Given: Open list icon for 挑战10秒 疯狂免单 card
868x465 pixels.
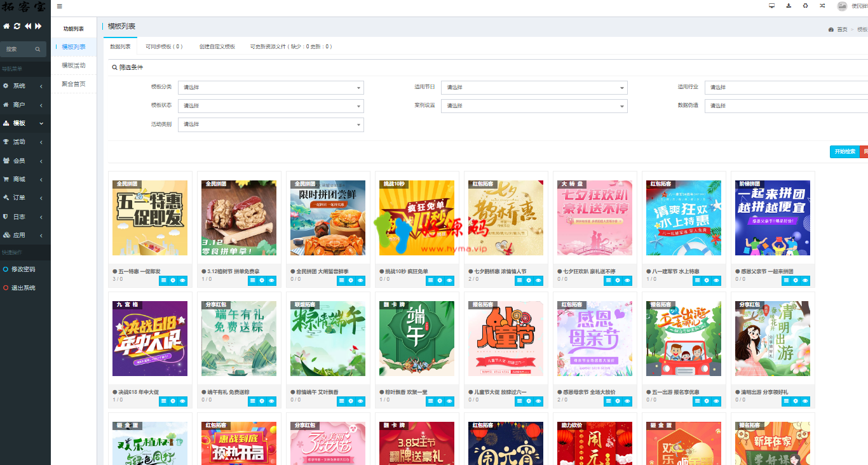Looking at the screenshot, I should coord(430,280).
